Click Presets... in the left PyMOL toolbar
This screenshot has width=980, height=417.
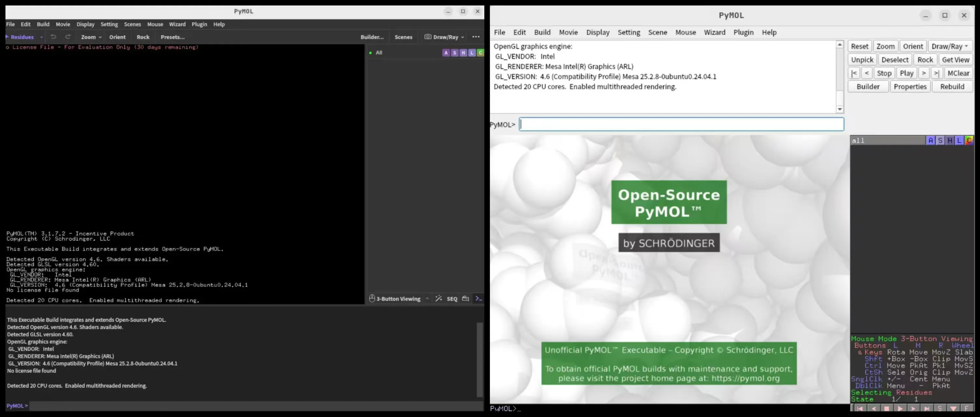[172, 37]
